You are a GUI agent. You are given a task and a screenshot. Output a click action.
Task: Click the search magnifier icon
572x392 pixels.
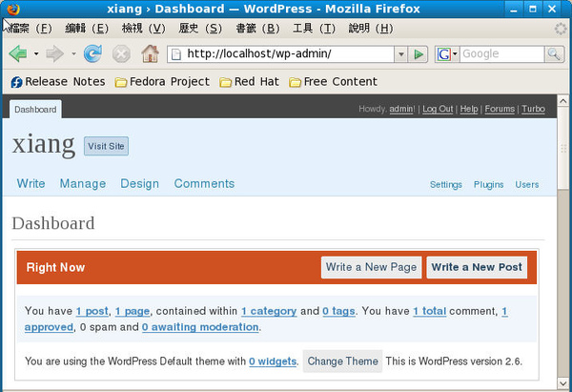tap(554, 54)
